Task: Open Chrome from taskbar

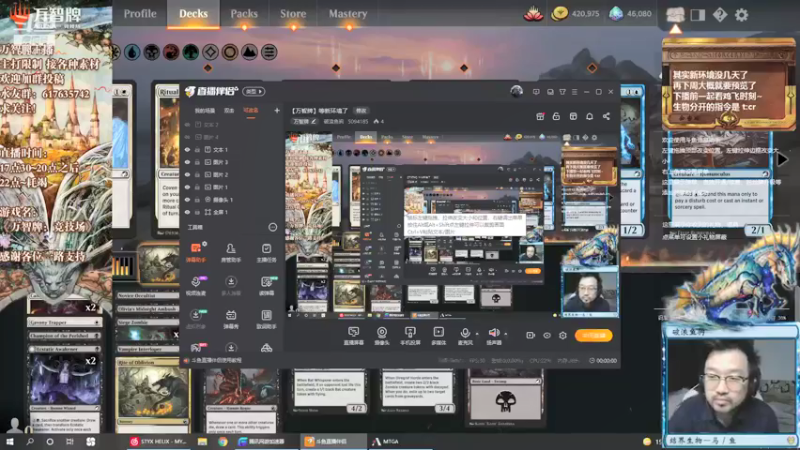Action: coord(223,442)
